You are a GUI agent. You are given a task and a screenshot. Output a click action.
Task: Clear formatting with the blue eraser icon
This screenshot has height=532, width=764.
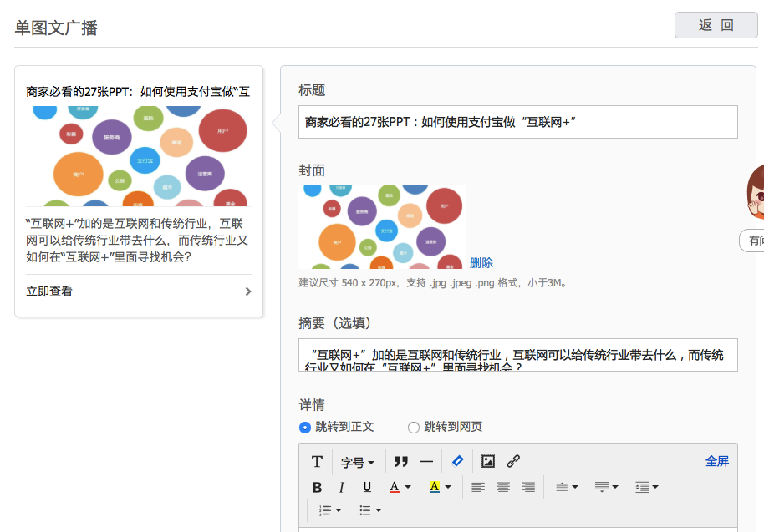(x=457, y=461)
